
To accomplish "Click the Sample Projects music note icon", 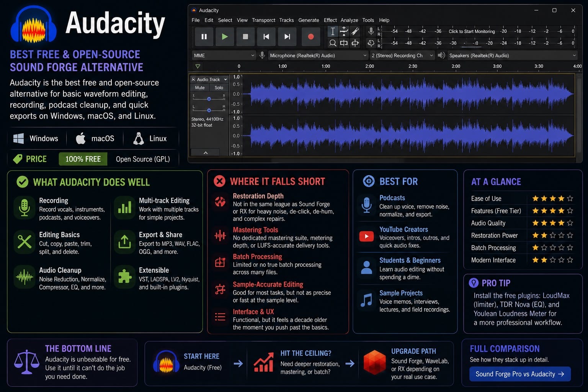I will click(366, 300).
